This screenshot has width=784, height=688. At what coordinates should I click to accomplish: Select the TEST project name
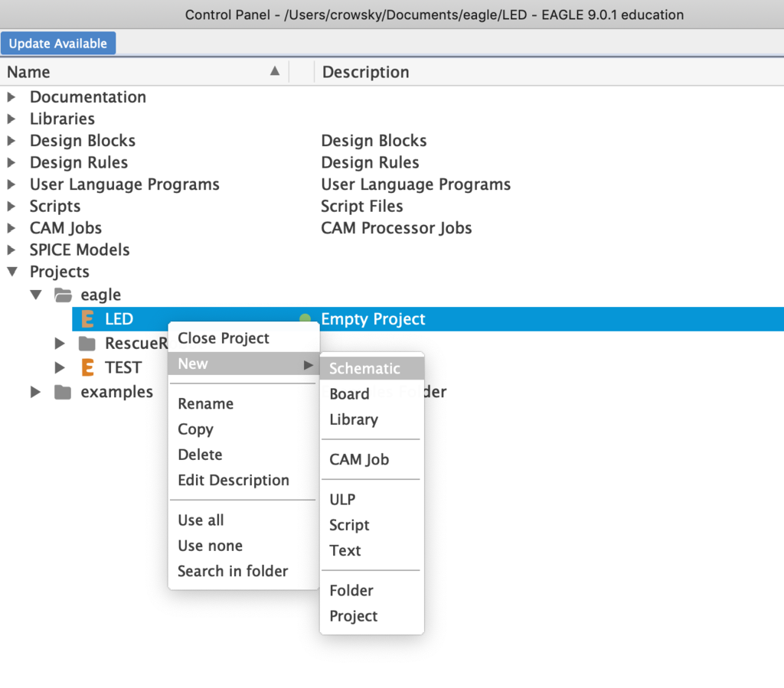pos(123,368)
